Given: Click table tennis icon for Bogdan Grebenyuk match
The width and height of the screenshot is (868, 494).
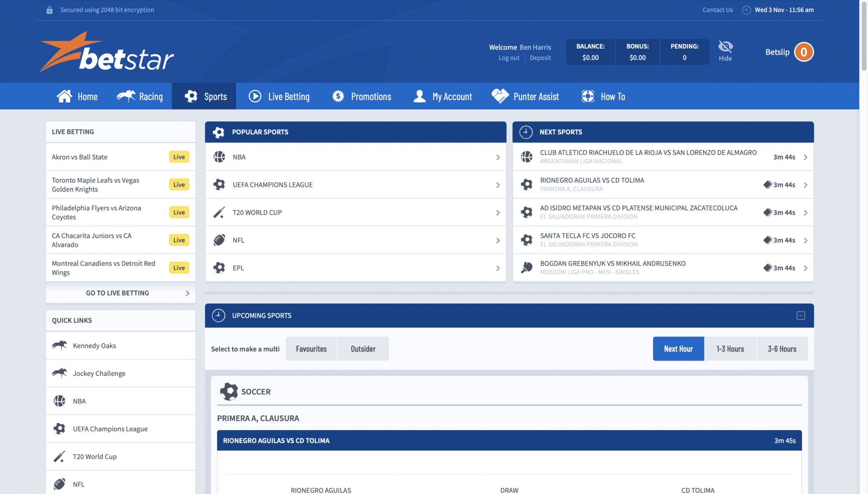Looking at the screenshot, I should tap(526, 268).
